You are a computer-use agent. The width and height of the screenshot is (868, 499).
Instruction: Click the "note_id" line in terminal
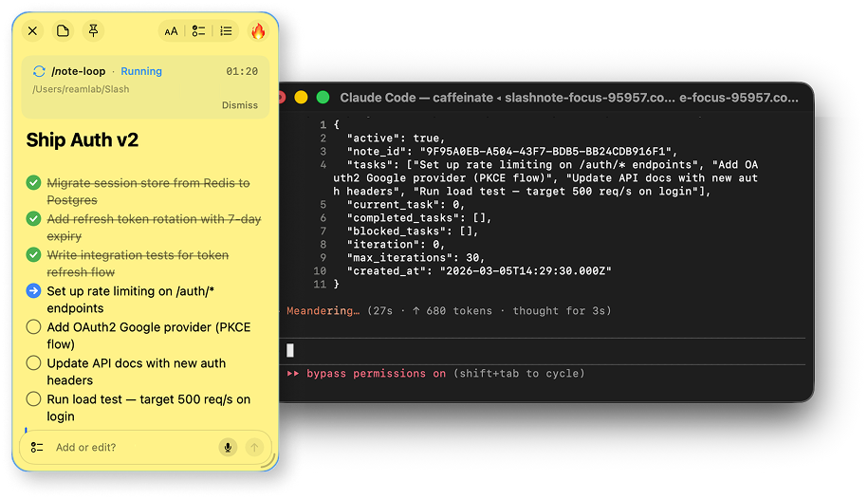(512, 151)
